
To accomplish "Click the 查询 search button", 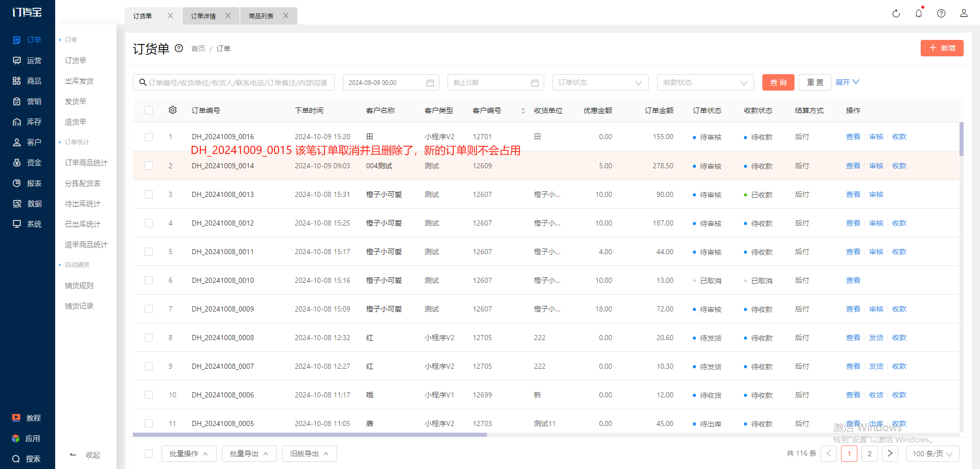I will click(x=778, y=82).
